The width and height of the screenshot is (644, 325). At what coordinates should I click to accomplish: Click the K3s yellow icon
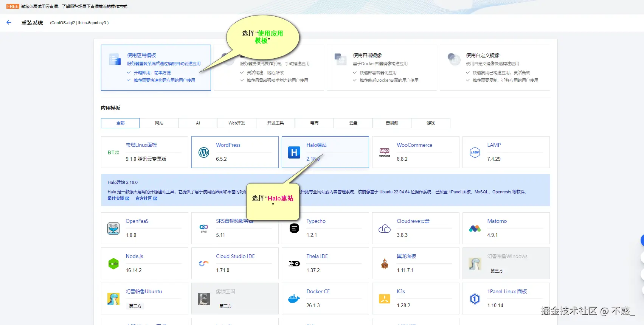385,299
